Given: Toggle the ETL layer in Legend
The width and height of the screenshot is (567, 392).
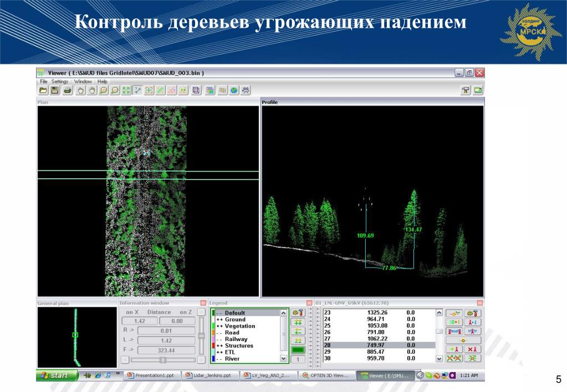Looking at the screenshot, I should (x=229, y=352).
